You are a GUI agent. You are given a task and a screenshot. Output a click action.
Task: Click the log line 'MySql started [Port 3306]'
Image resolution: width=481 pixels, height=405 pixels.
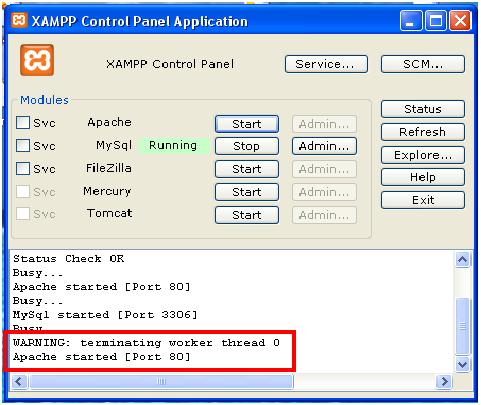click(x=105, y=315)
